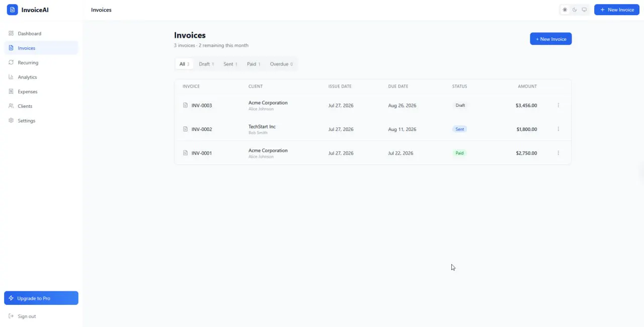The image size is (644, 327).
Task: Show the Overdue invoices tab
Action: (281, 64)
